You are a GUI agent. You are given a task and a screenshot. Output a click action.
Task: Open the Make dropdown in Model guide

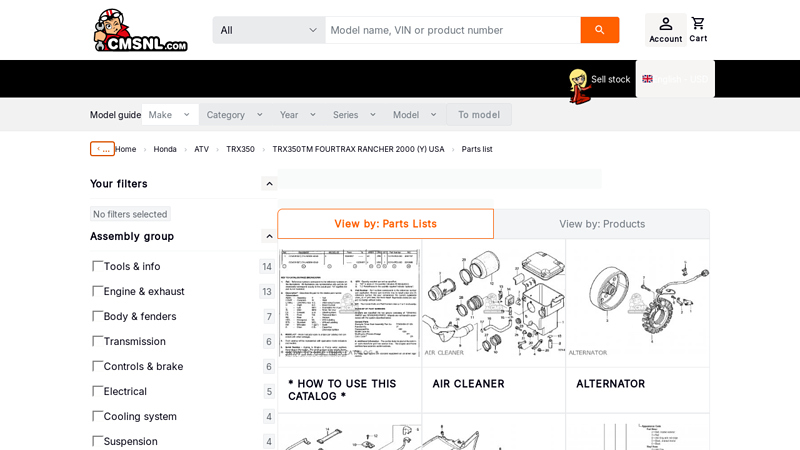pyautogui.click(x=170, y=115)
